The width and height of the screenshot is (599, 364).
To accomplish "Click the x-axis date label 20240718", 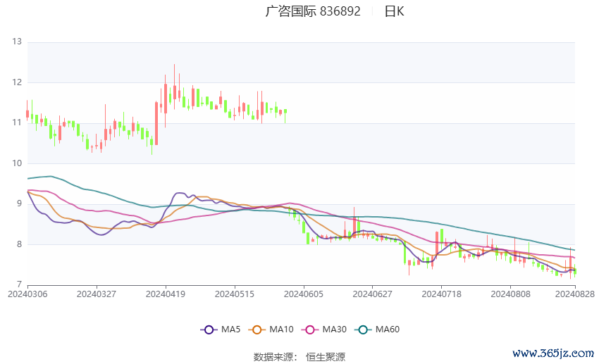I will pyautogui.click(x=442, y=294).
